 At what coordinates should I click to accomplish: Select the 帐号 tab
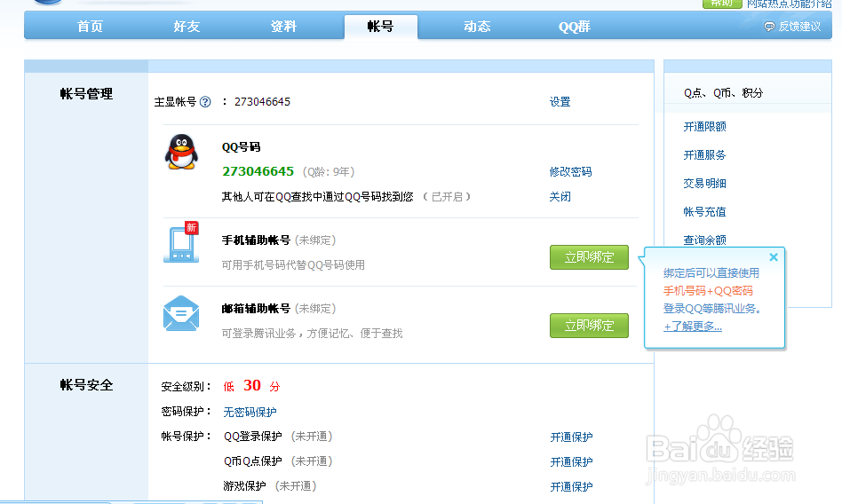coord(381,27)
